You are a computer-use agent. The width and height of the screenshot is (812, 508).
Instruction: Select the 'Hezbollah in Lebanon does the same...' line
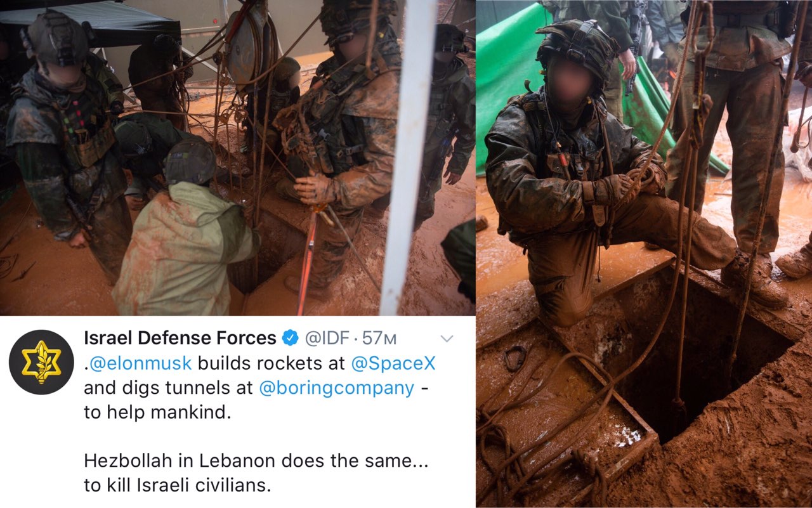coord(256,461)
